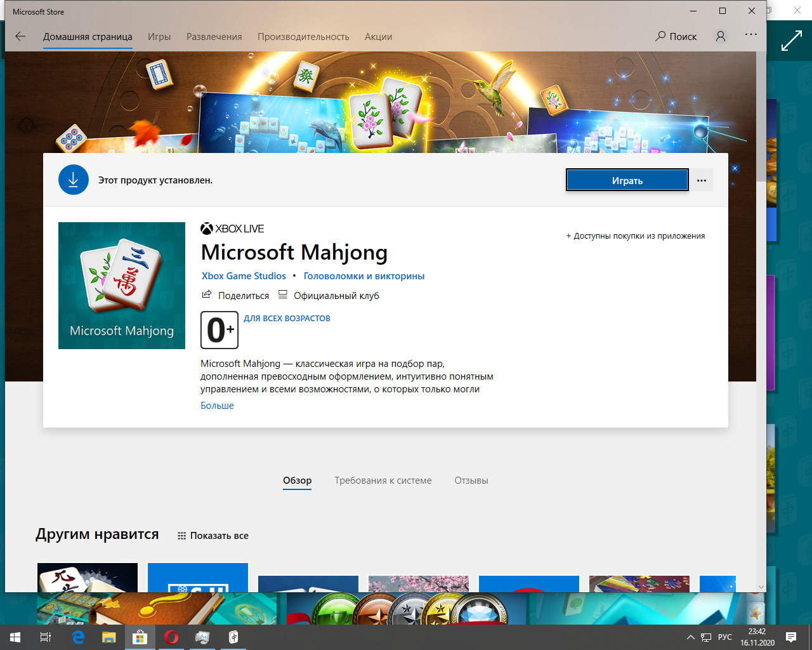Image resolution: width=812 pixels, height=650 pixels.
Task: Switch to Microsoft Mahjong taskbar icon
Action: click(x=233, y=637)
